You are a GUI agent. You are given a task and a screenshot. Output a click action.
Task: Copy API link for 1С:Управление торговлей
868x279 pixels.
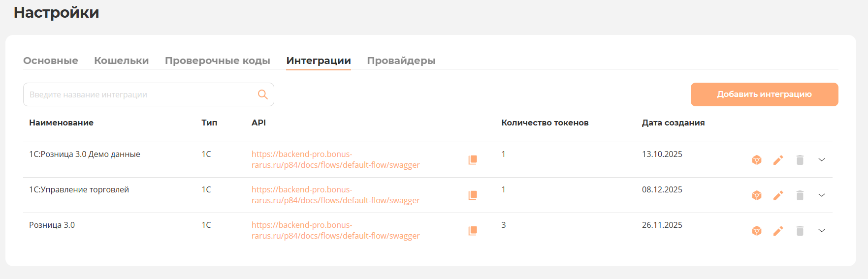pyautogui.click(x=473, y=195)
